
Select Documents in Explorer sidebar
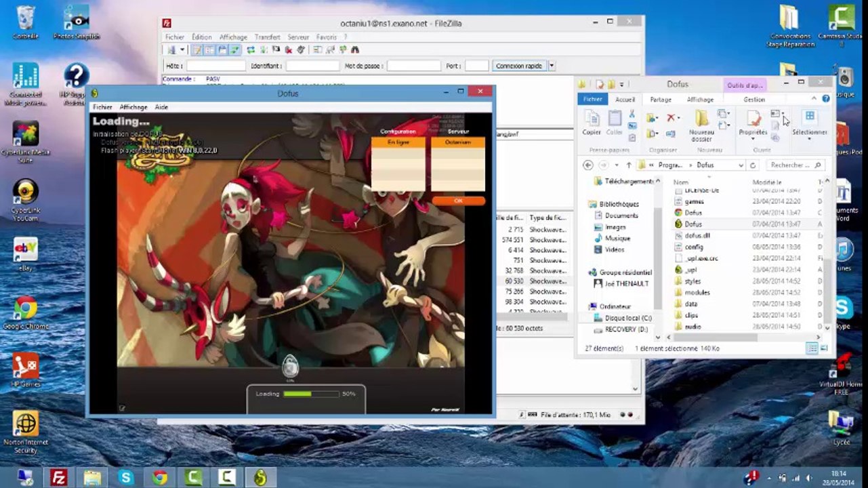[621, 216]
